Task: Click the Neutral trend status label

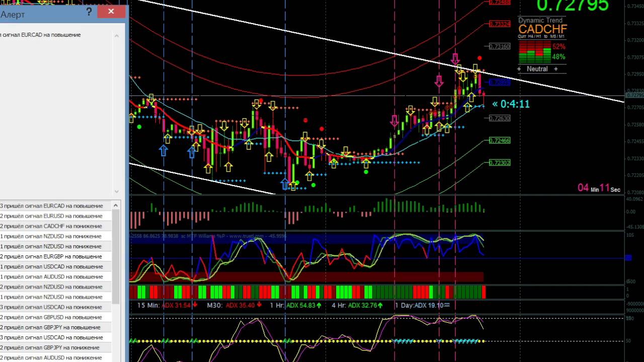Action: (x=537, y=69)
